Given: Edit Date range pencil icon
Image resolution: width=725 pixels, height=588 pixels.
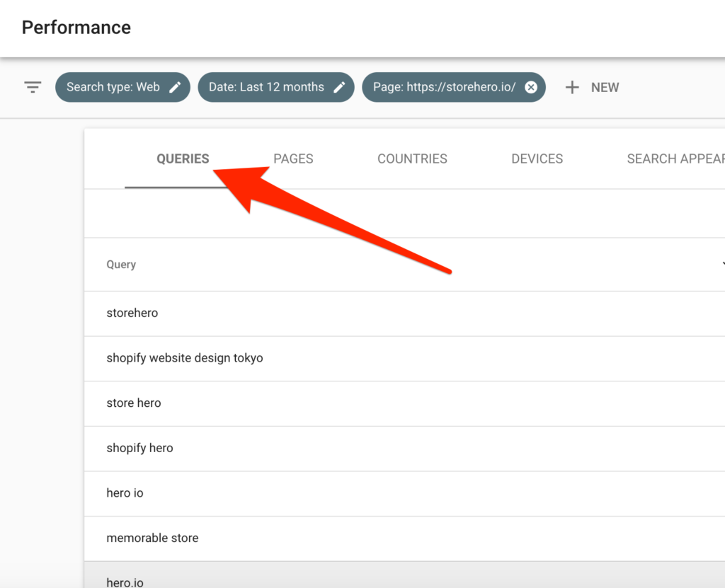Looking at the screenshot, I should [x=339, y=87].
